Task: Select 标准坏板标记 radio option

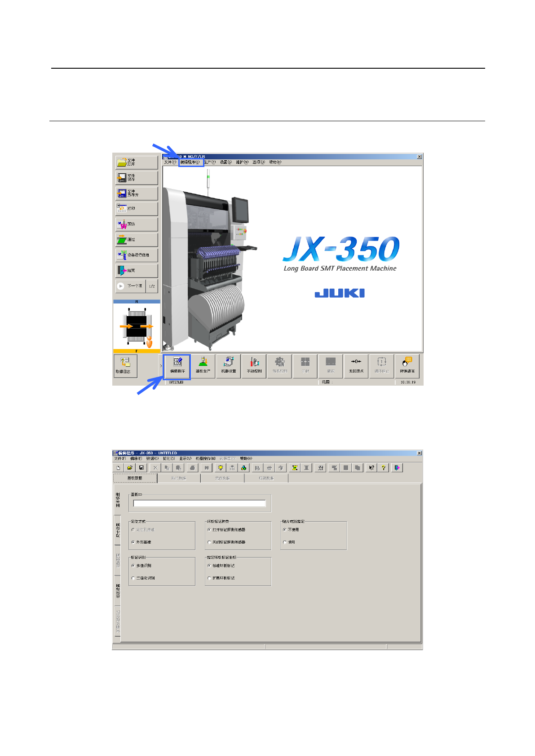Action: coord(221,566)
